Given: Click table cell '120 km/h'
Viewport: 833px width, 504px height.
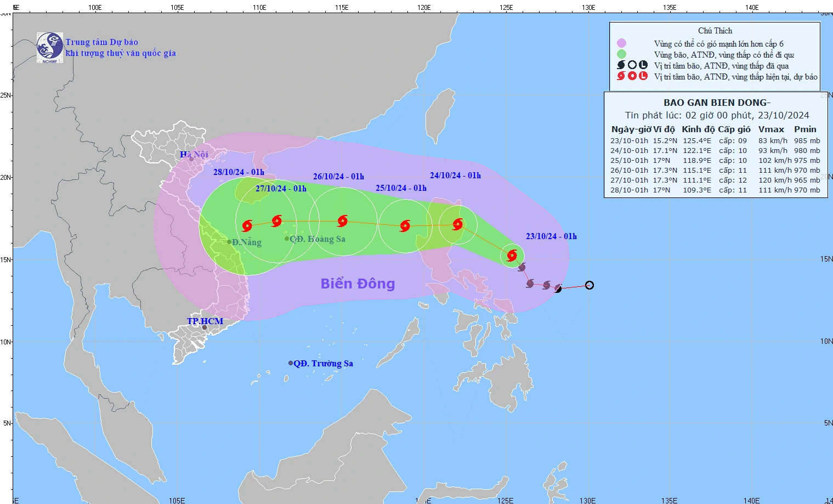Looking at the screenshot, I should click(775, 180).
